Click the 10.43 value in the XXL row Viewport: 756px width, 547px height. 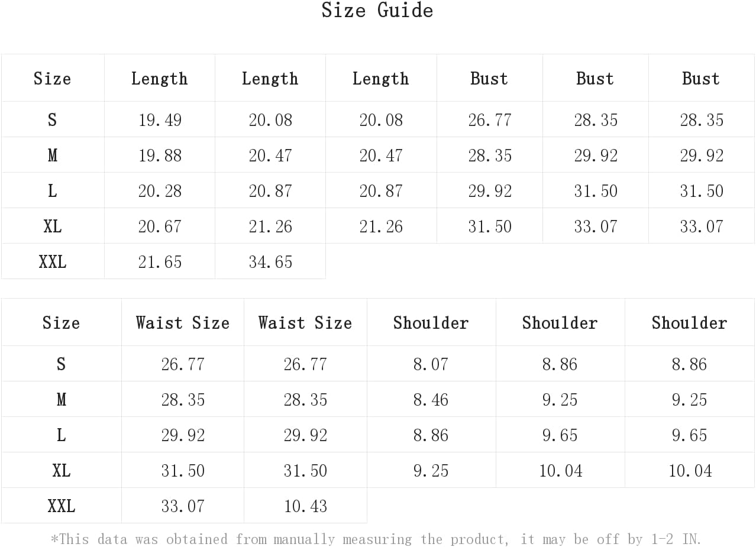coord(305,506)
